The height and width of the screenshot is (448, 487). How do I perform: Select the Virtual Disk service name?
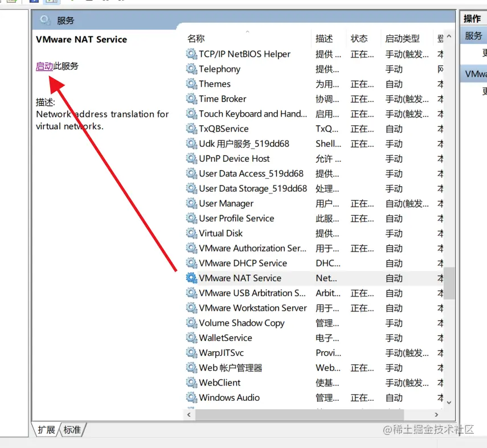[x=220, y=233]
